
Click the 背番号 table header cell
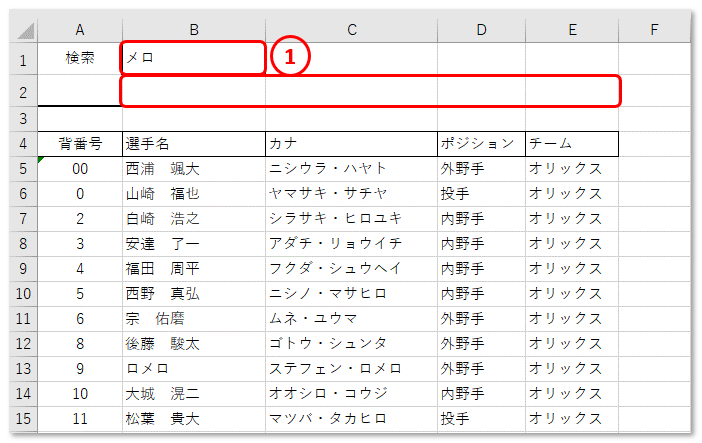click(x=80, y=144)
